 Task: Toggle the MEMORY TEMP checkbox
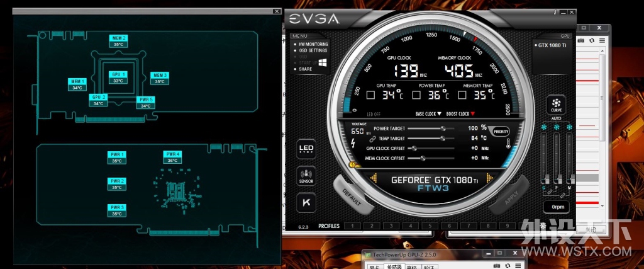point(462,95)
